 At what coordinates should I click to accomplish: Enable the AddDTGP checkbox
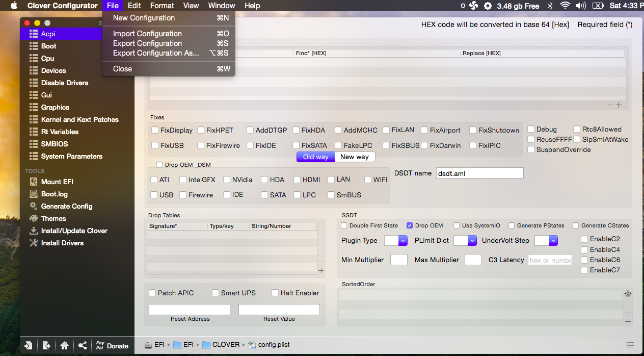250,130
